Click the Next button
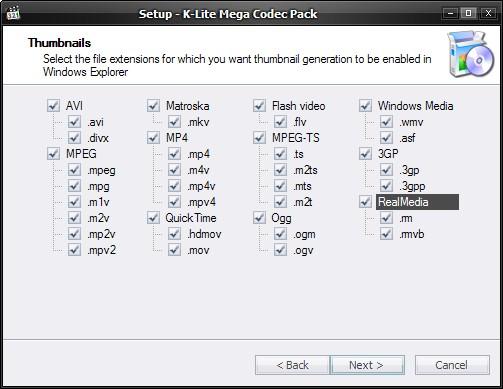Viewport: 503px width, 389px height. click(x=367, y=365)
